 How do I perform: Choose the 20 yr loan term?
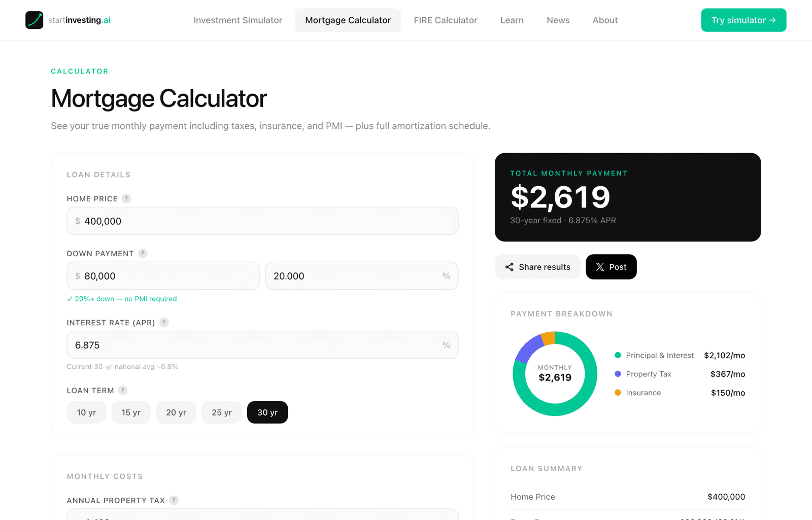[x=176, y=412]
